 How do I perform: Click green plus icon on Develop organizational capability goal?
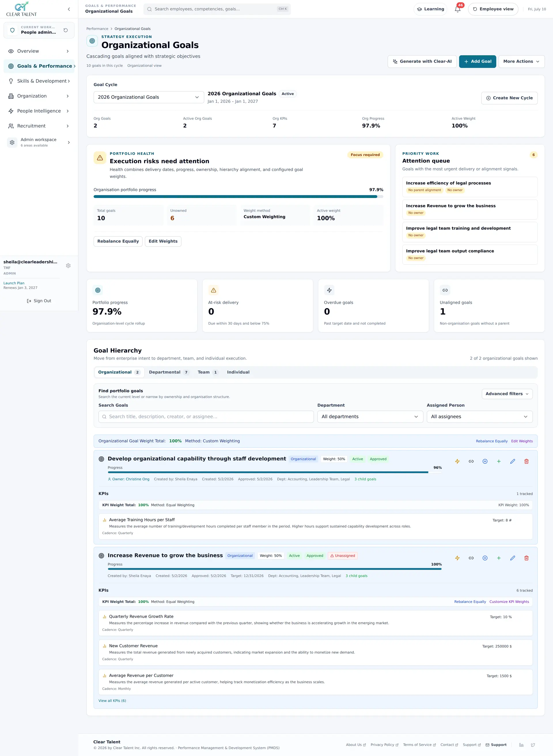pos(499,461)
